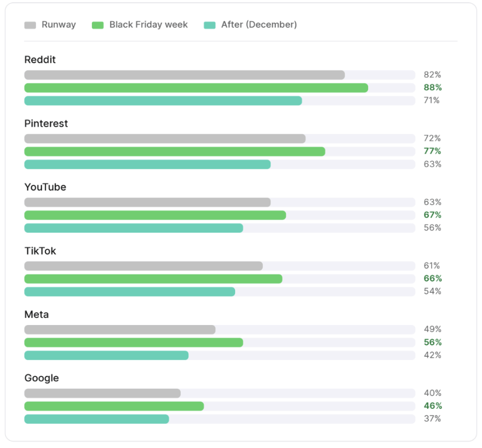Click the green Black Friday week swatch
The width and height of the screenshot is (482, 448).
tap(98, 25)
